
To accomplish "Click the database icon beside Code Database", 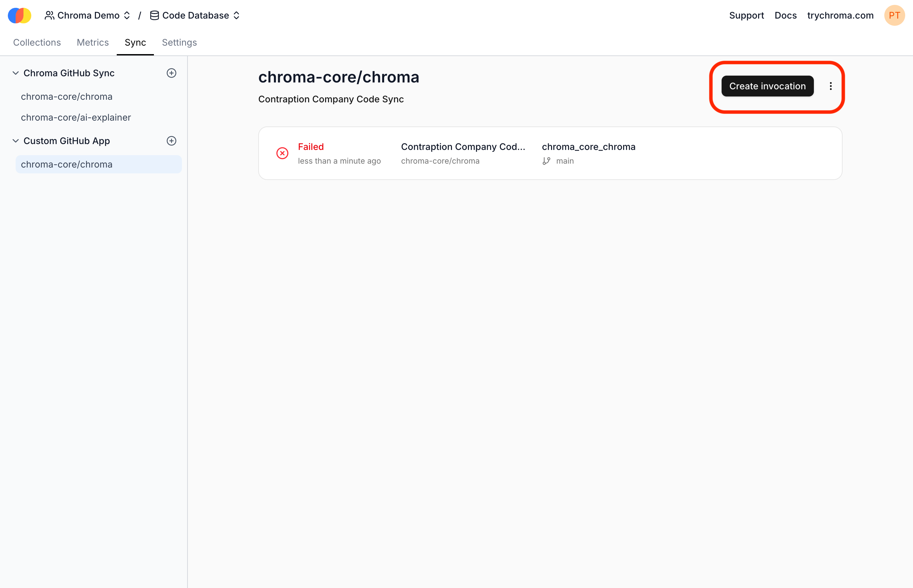I will point(154,15).
